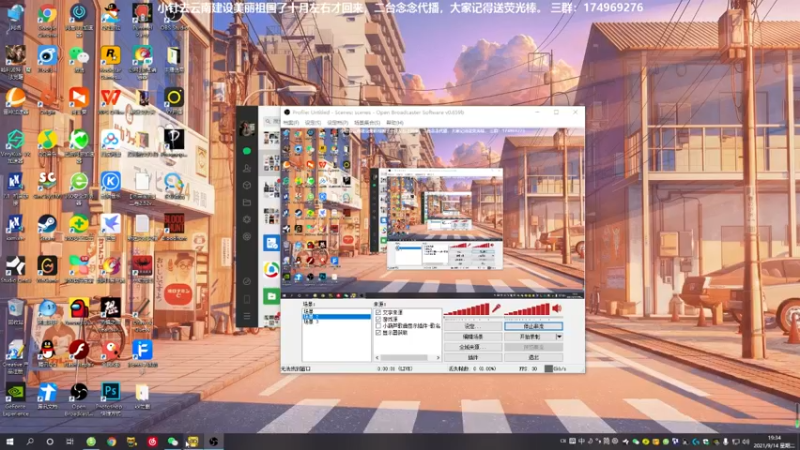Adjust the desktop audio volume slider
The image size is (800, 450).
527,309
